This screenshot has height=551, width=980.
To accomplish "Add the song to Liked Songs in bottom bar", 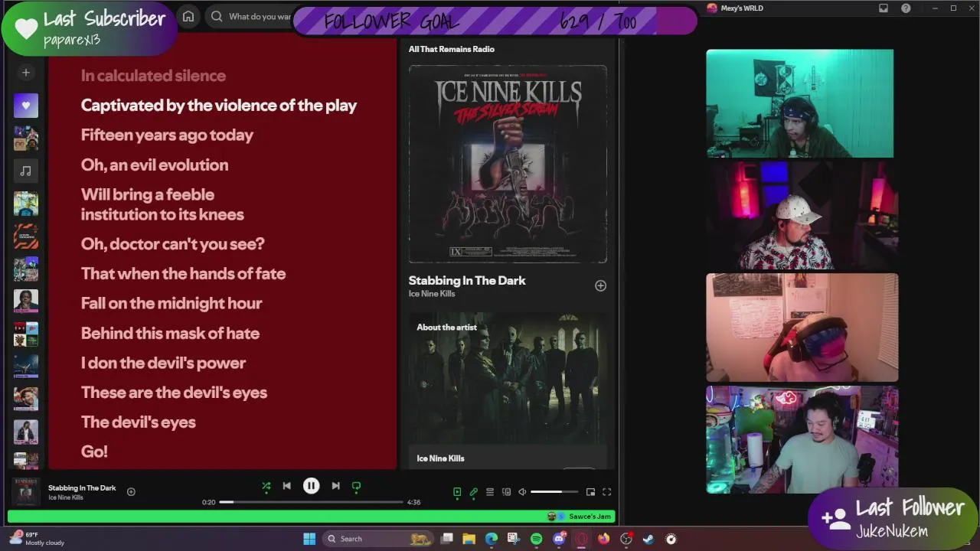I will (x=131, y=492).
